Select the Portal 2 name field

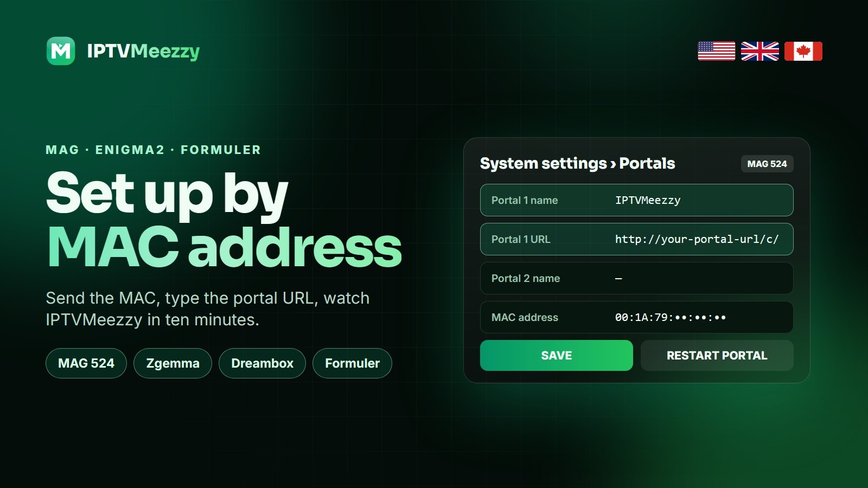636,278
